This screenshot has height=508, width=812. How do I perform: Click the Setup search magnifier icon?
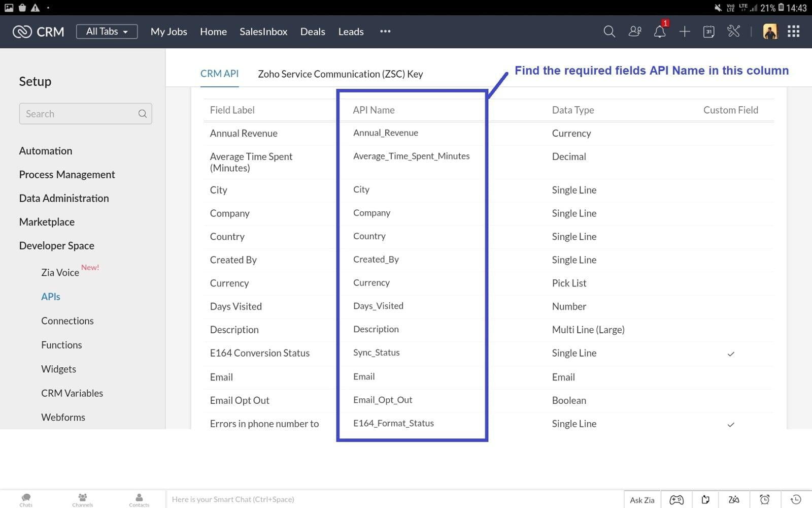(143, 114)
